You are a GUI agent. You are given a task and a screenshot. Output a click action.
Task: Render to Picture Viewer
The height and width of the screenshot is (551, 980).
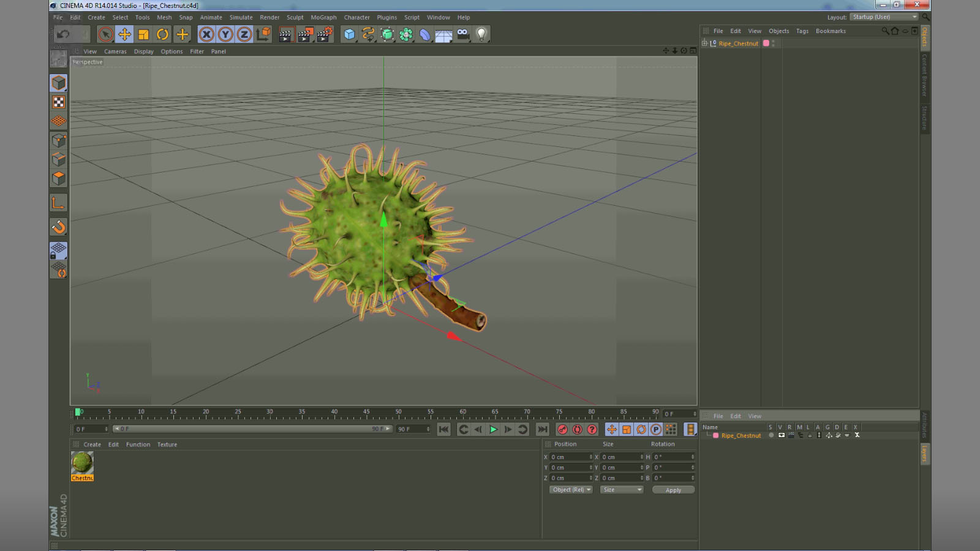[305, 34]
